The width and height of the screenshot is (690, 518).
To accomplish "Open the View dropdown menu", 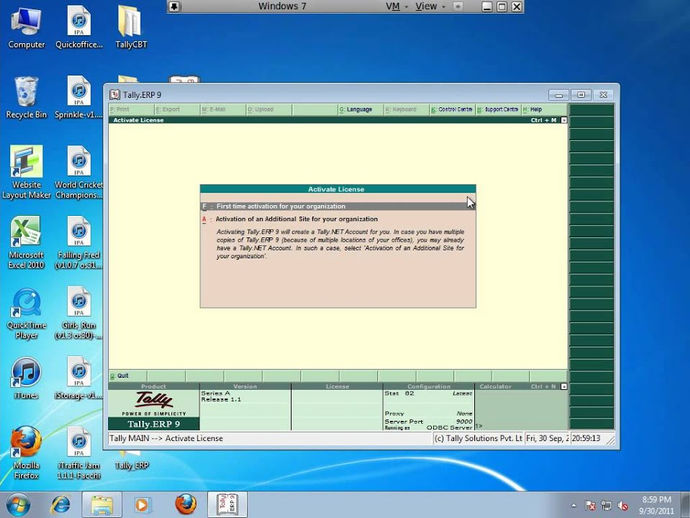I will point(430,7).
